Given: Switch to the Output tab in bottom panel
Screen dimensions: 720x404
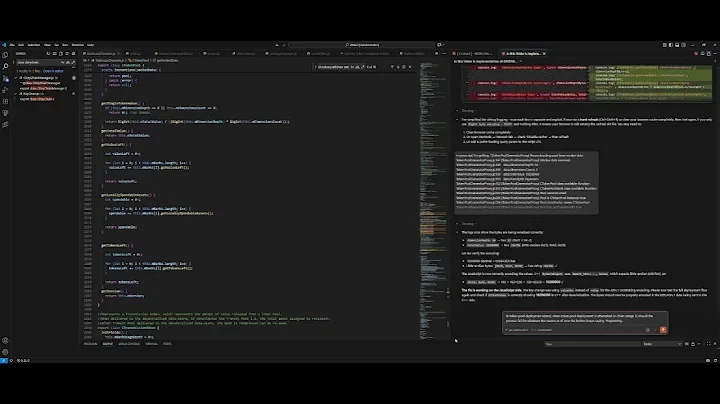Looking at the screenshot, I should point(107,344).
